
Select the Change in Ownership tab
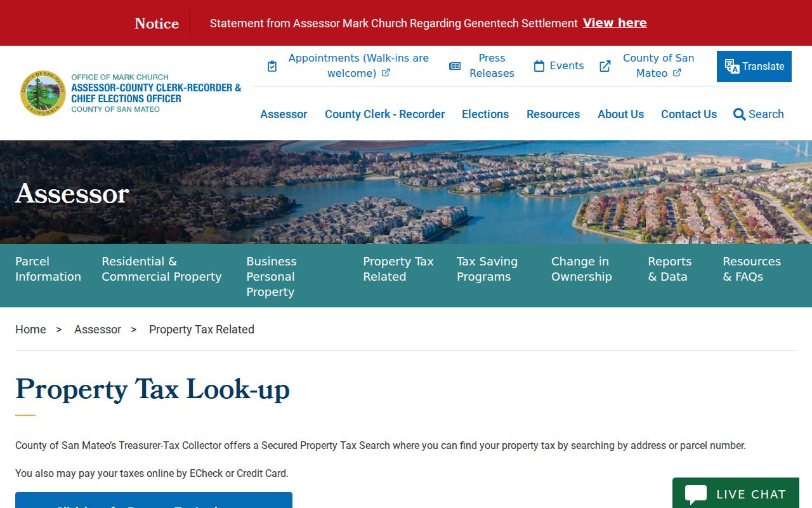pos(582,269)
